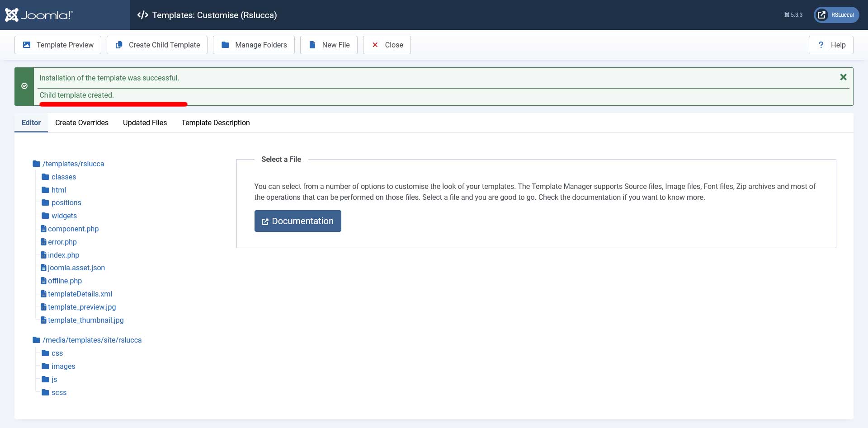Expand the css folder under media
The height and width of the screenshot is (428, 868).
click(57, 353)
